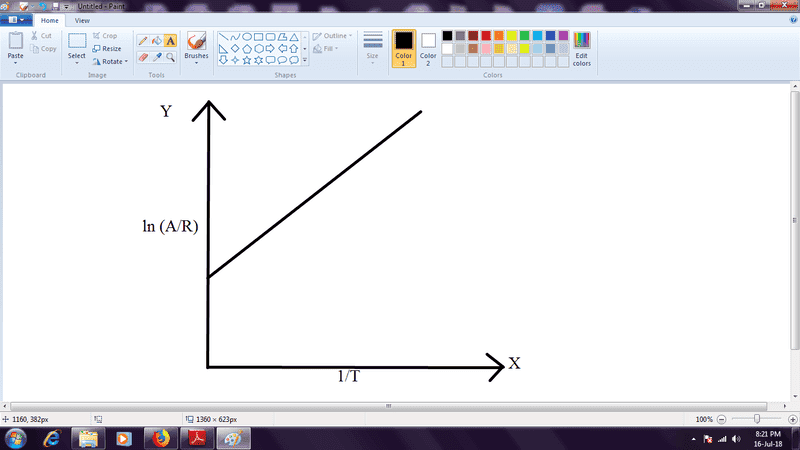This screenshot has height=450, width=800.
Task: Choose the Hexagon shape
Action: tap(258, 48)
